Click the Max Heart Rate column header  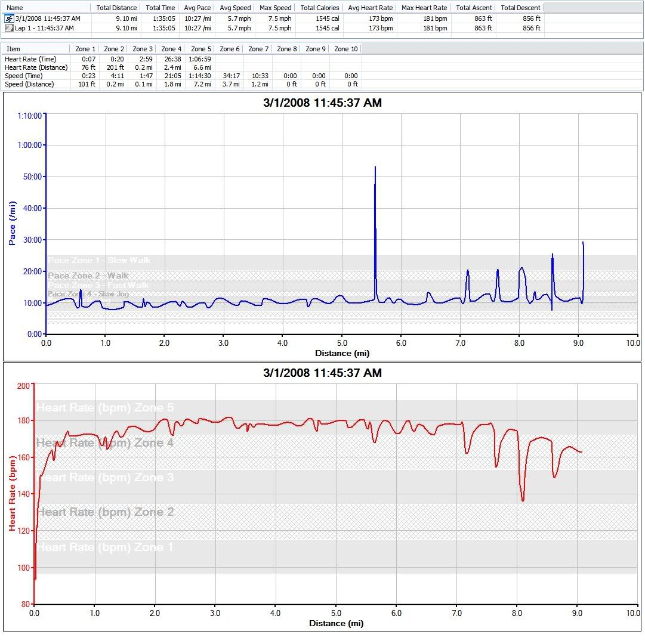(x=424, y=8)
